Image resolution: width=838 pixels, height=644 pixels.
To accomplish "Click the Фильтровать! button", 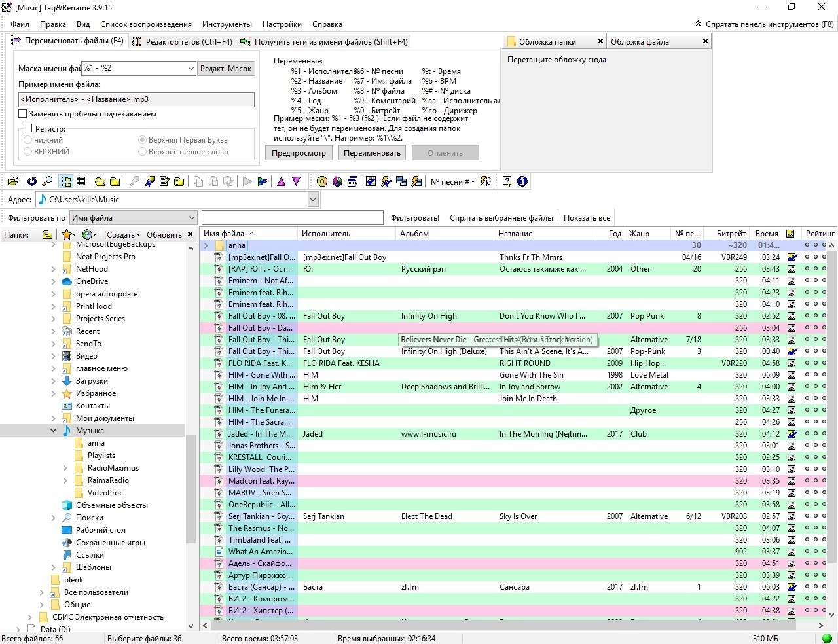I will click(x=415, y=218).
